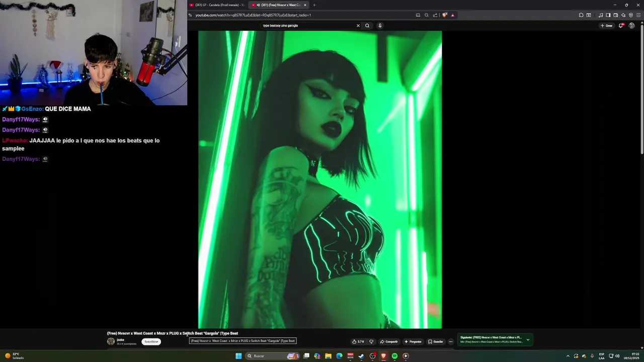Click the 'Siguiente: (FREE) Nvscvr' playlist header
The image size is (644, 362).
click(491, 337)
